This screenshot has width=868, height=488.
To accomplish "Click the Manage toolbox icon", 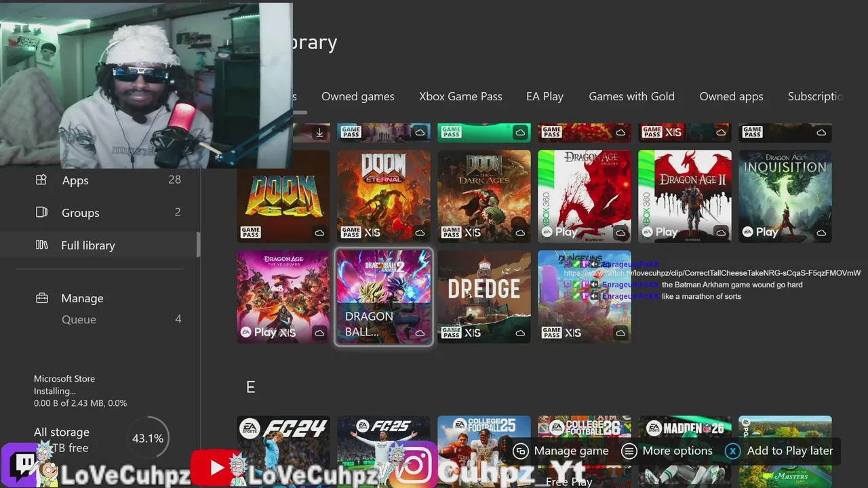I will (41, 298).
